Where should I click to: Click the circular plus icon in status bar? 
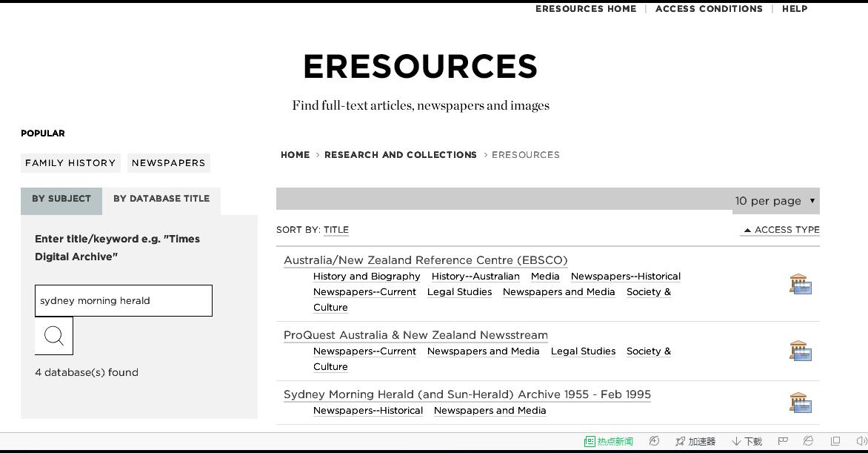[x=654, y=441]
